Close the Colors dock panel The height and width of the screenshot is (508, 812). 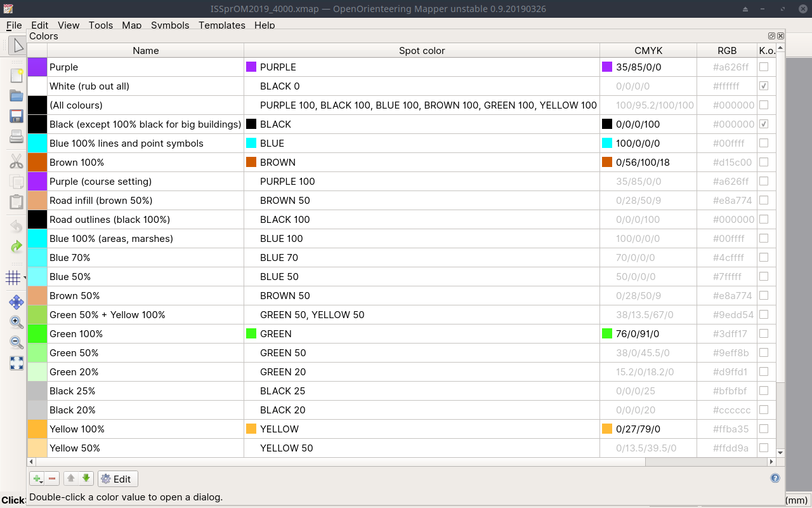[780, 36]
